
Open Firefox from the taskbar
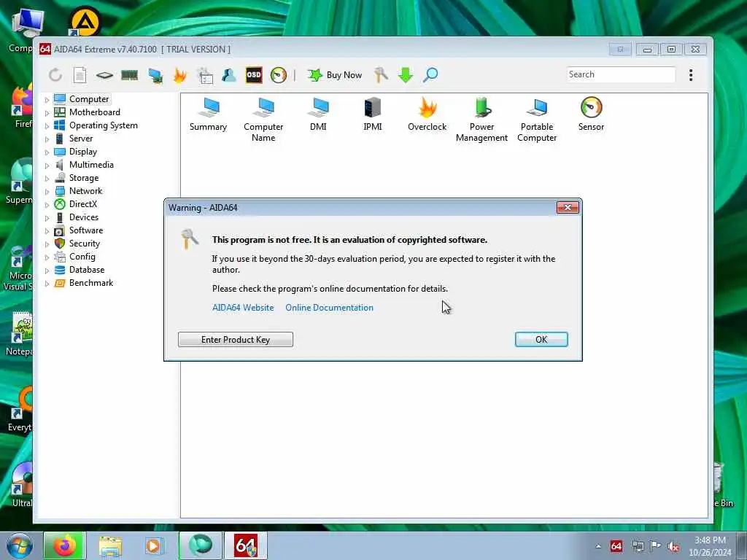(x=64, y=545)
